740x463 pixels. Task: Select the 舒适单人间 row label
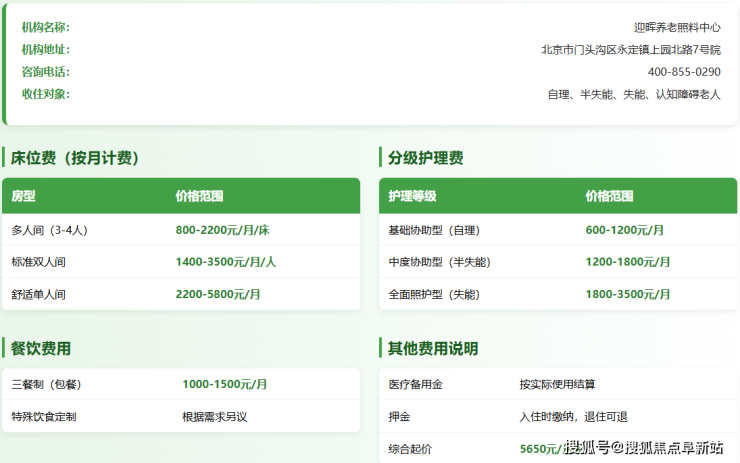pyautogui.click(x=38, y=295)
